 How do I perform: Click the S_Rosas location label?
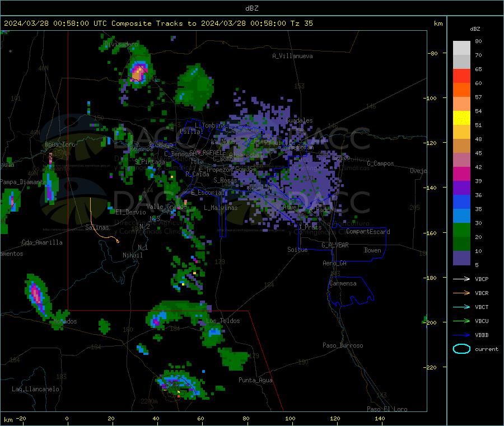point(225,180)
